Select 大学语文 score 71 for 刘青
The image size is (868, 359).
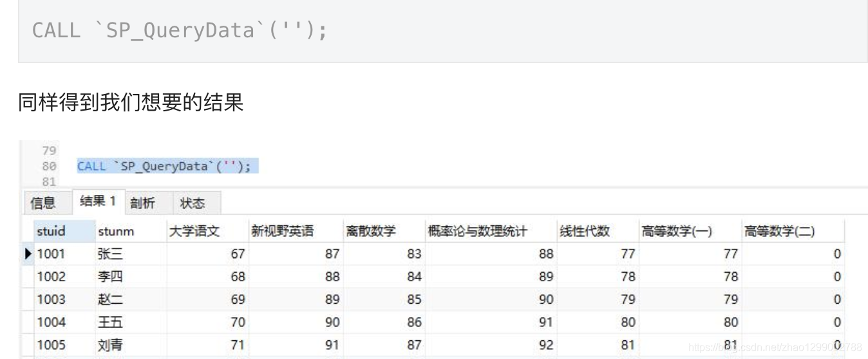pyautogui.click(x=207, y=345)
